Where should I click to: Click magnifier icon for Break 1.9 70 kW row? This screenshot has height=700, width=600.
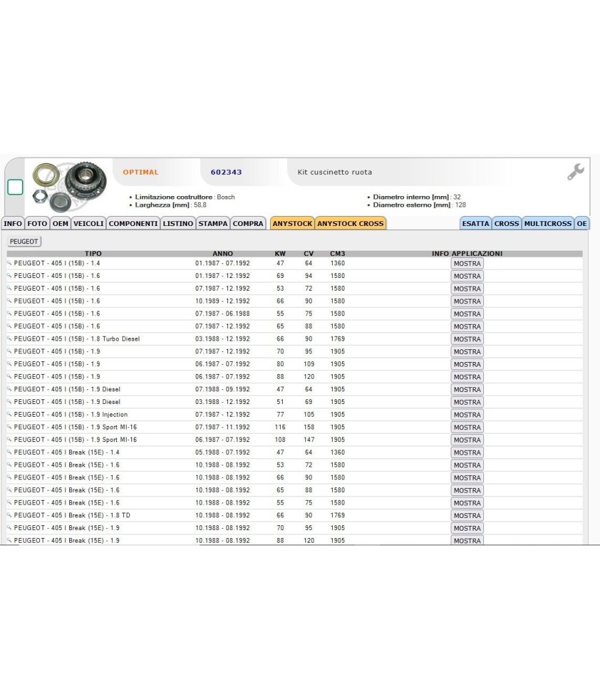[x=9, y=527]
